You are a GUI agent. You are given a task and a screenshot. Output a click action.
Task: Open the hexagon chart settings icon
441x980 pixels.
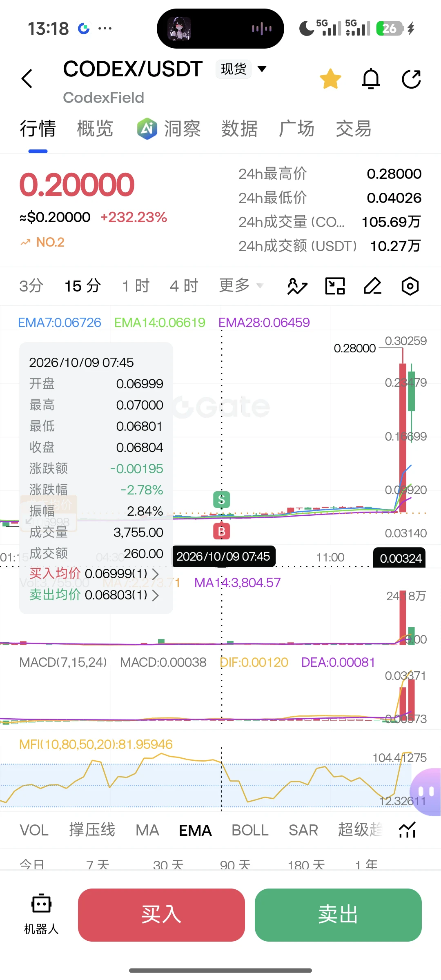[410, 286]
